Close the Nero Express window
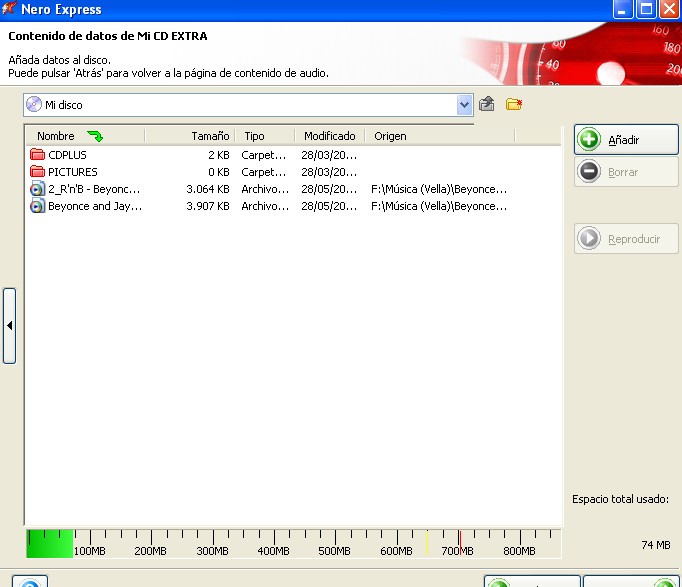 (x=670, y=9)
